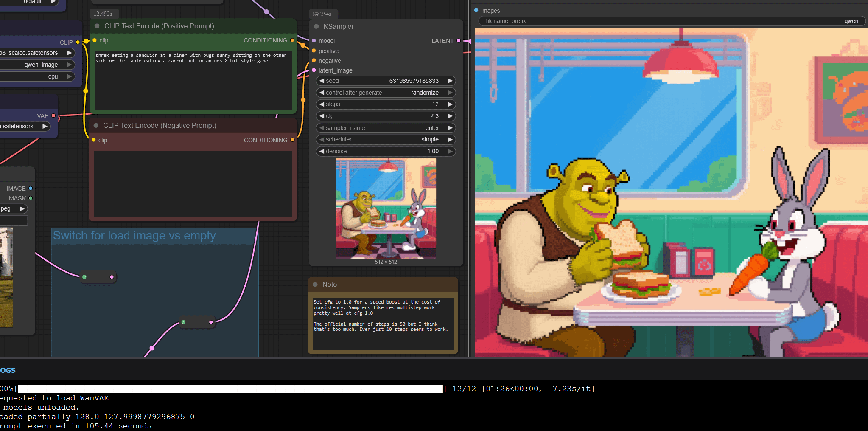Viewport: 868px width, 431px height.
Task: Click Negative Prompt clip input socket
Action: tap(94, 140)
